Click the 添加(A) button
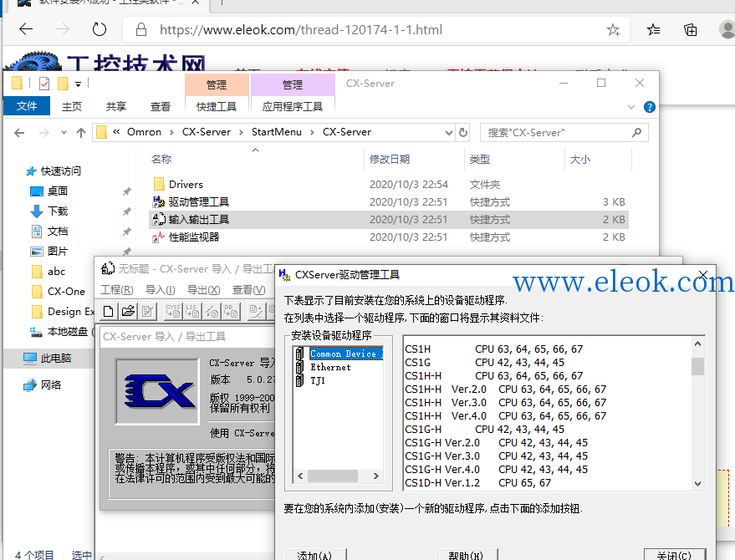The height and width of the screenshot is (560, 735). (315, 554)
